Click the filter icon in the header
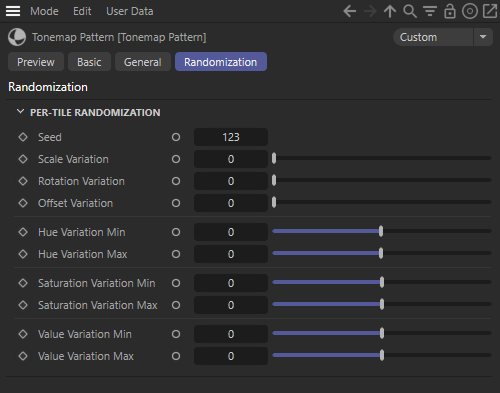Image resolution: width=500 pixels, height=393 pixels. pos(430,11)
